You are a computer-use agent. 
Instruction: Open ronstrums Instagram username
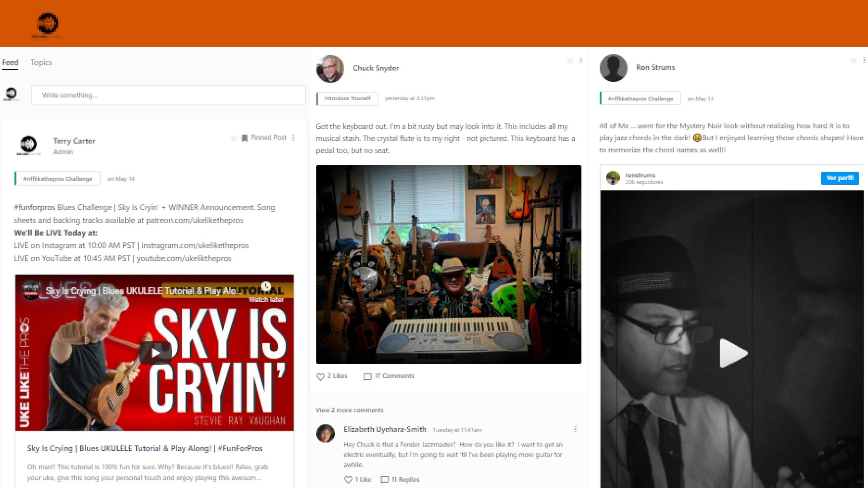(x=640, y=175)
